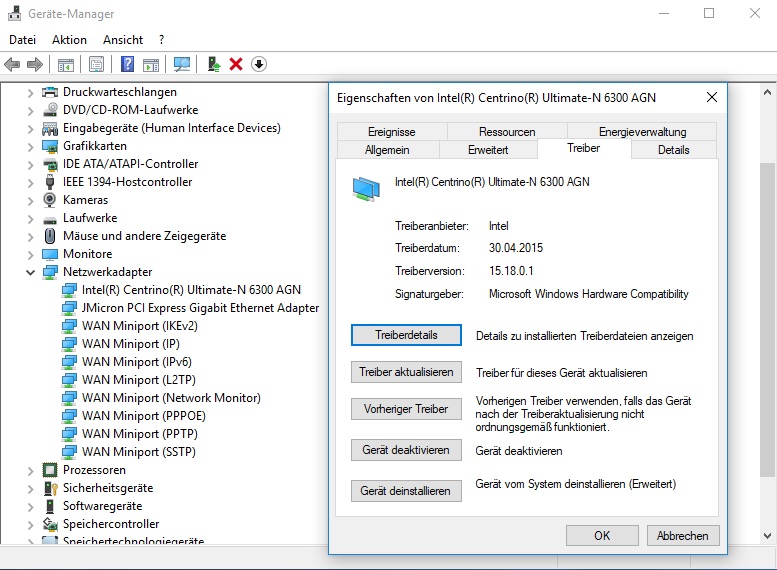
Task: Click the Grafikkarten display icon
Action: point(50,146)
